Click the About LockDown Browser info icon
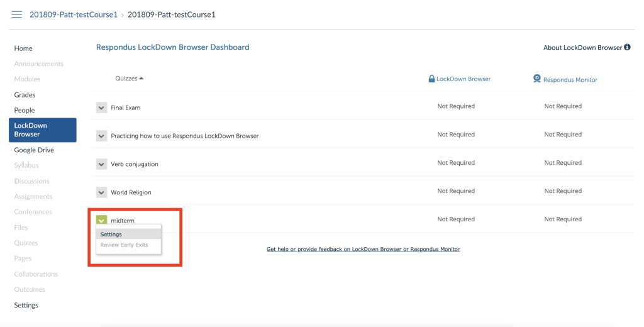 click(627, 47)
